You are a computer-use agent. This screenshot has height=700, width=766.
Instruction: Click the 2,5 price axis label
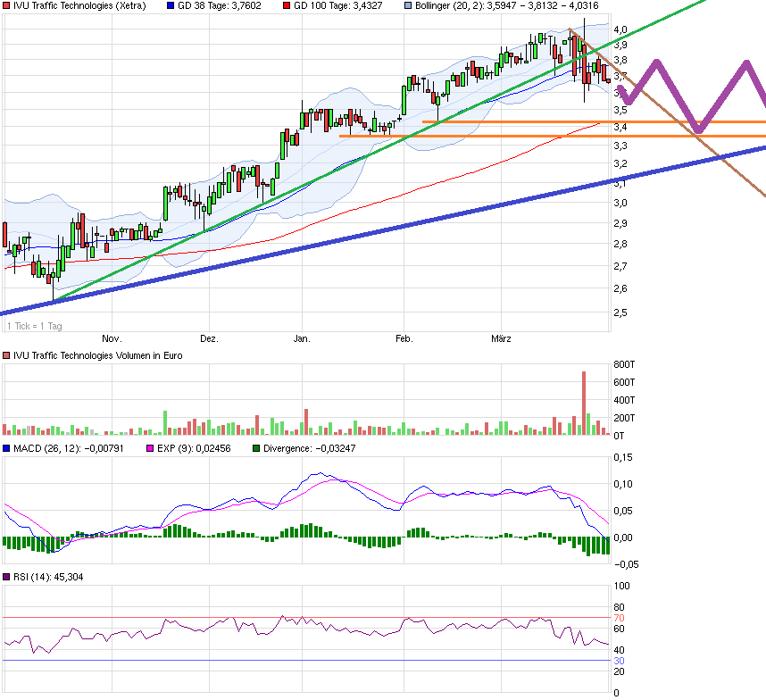(620, 312)
